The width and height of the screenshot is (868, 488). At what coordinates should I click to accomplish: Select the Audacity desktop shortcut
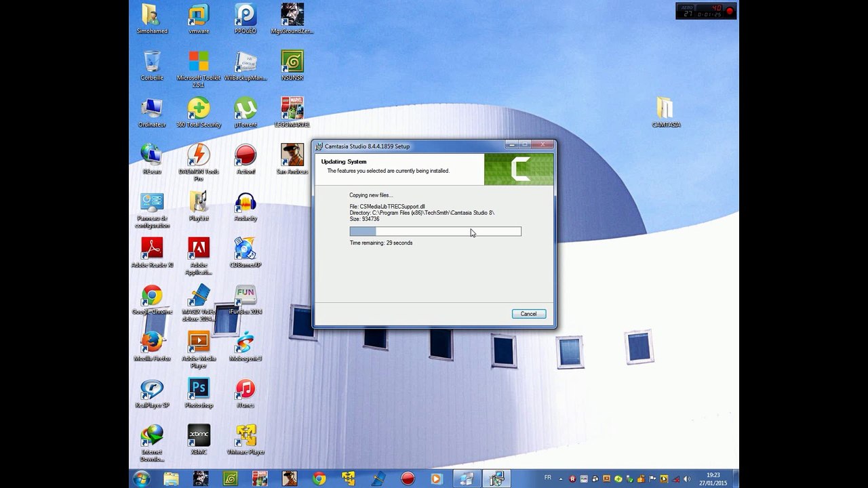pyautogui.click(x=245, y=205)
